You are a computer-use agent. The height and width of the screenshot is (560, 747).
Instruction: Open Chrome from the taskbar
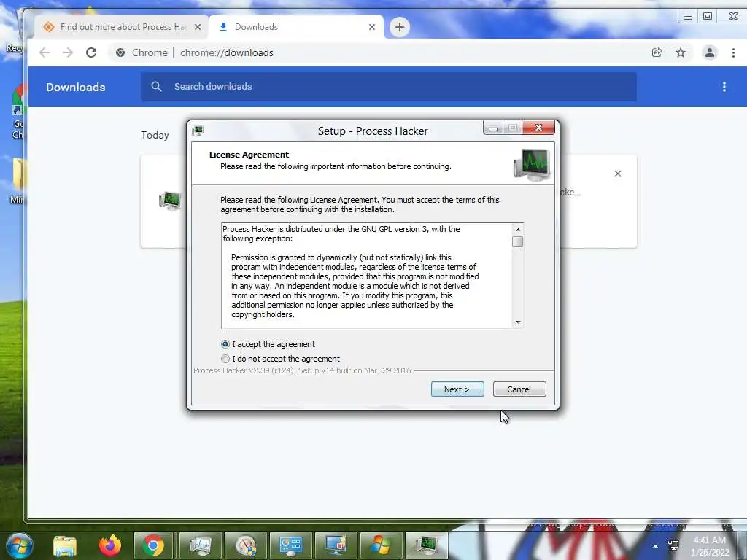pyautogui.click(x=153, y=545)
